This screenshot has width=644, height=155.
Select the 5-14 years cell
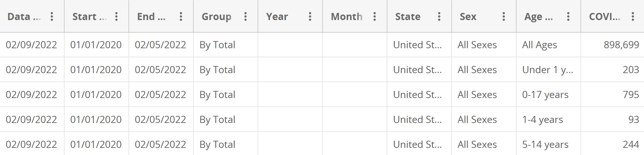(x=545, y=144)
